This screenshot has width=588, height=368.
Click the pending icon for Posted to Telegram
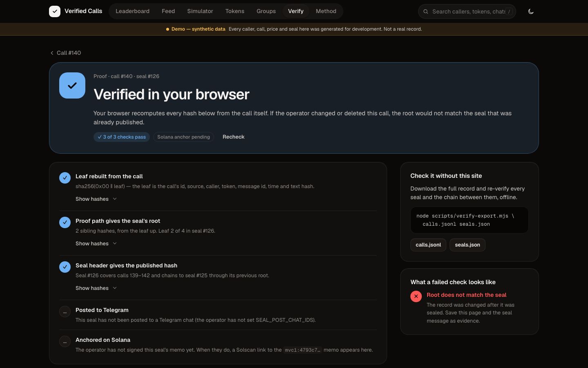coord(65,312)
